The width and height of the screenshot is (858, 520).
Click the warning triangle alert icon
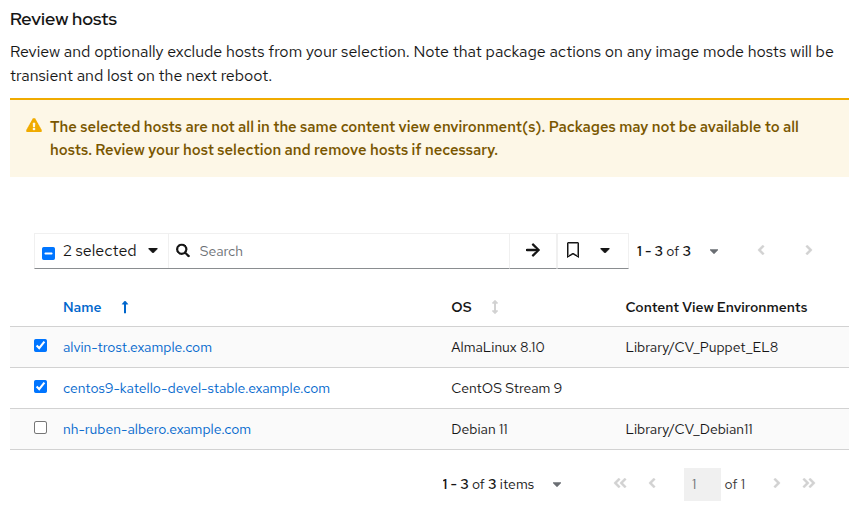click(x=34, y=126)
